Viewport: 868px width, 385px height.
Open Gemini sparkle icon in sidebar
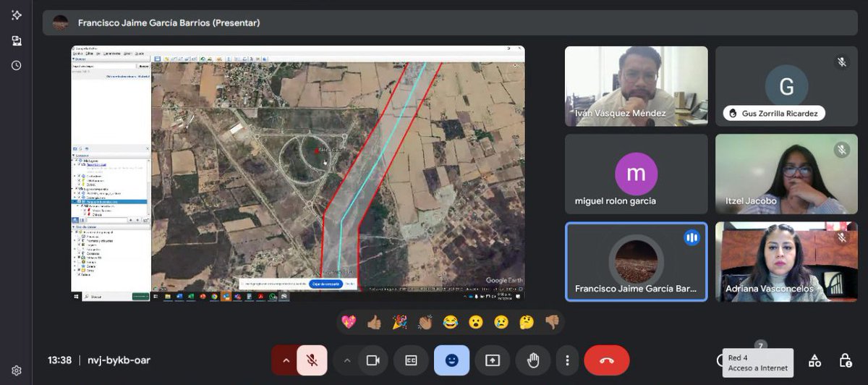16,15
